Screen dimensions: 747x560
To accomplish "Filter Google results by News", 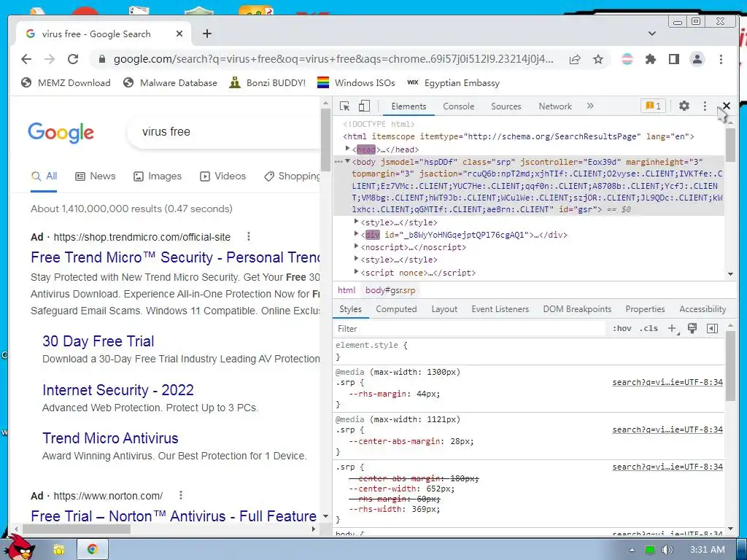I will point(96,176).
